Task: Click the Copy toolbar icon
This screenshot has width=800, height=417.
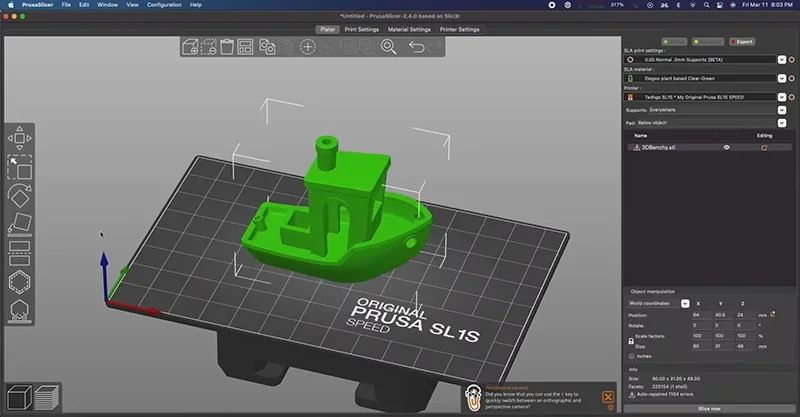Action: click(267, 47)
